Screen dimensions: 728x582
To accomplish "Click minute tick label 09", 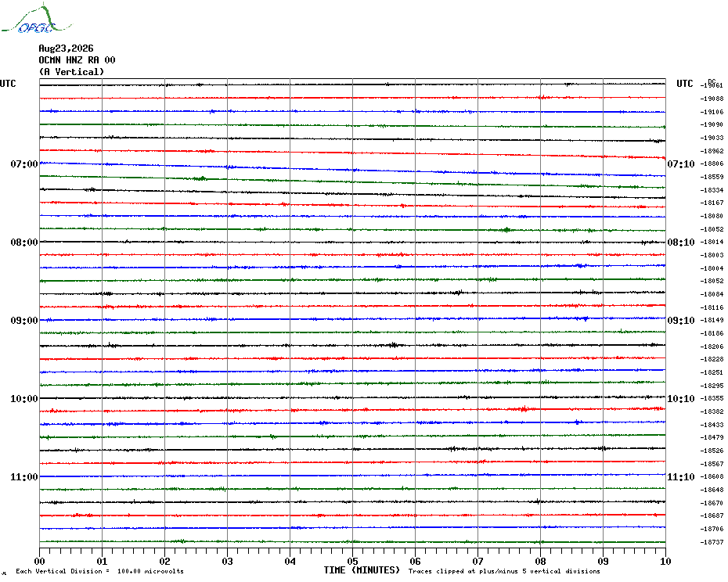I will (x=603, y=561).
